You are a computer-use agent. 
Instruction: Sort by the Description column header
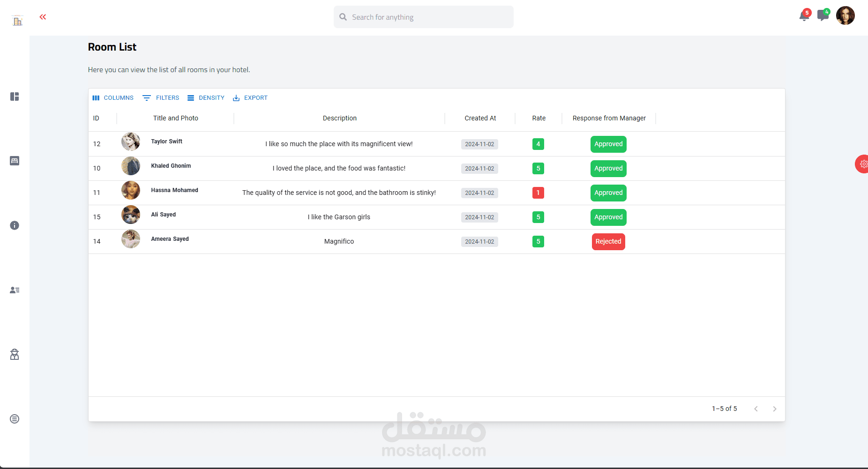point(340,118)
